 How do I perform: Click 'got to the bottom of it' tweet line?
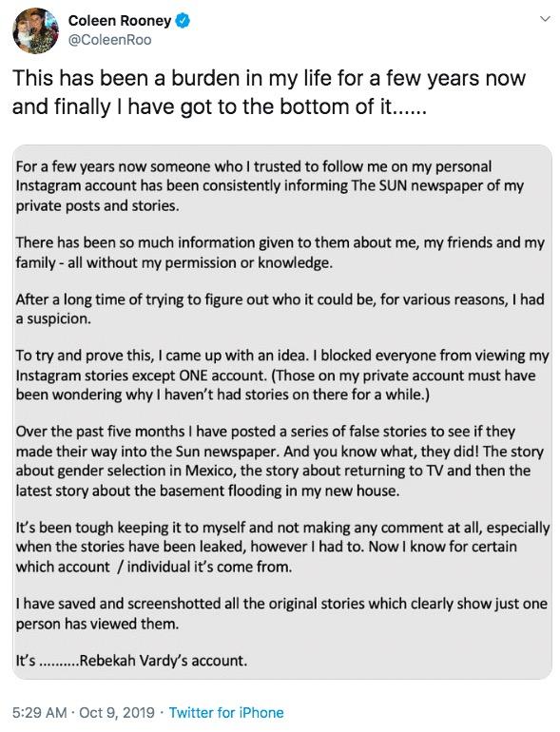[x=219, y=106]
